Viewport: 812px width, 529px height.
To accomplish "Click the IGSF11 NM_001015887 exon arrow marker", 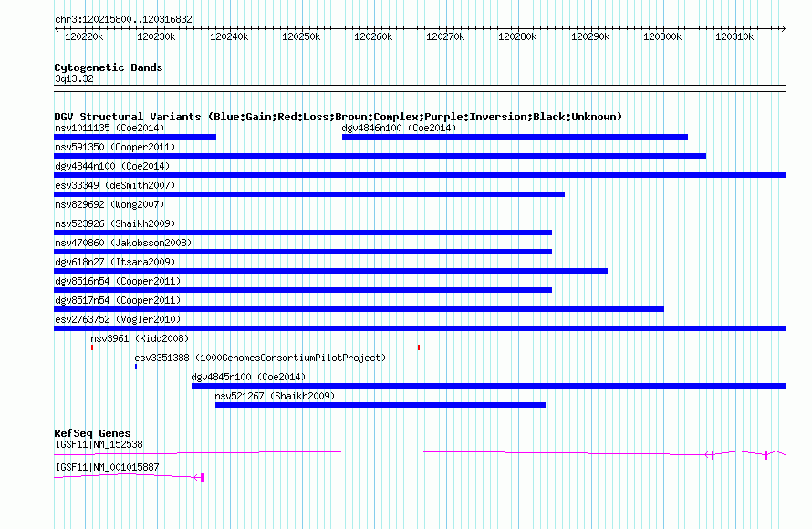I will coord(200,478).
